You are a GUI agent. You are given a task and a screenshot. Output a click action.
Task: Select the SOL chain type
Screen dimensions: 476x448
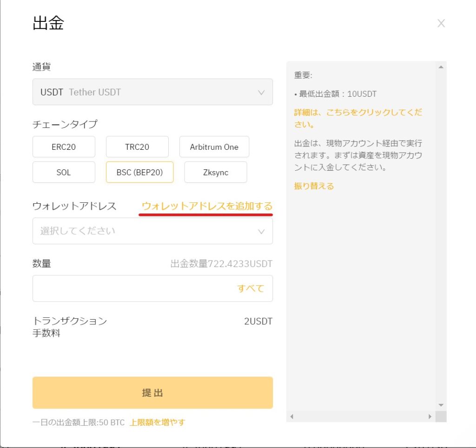tap(64, 172)
